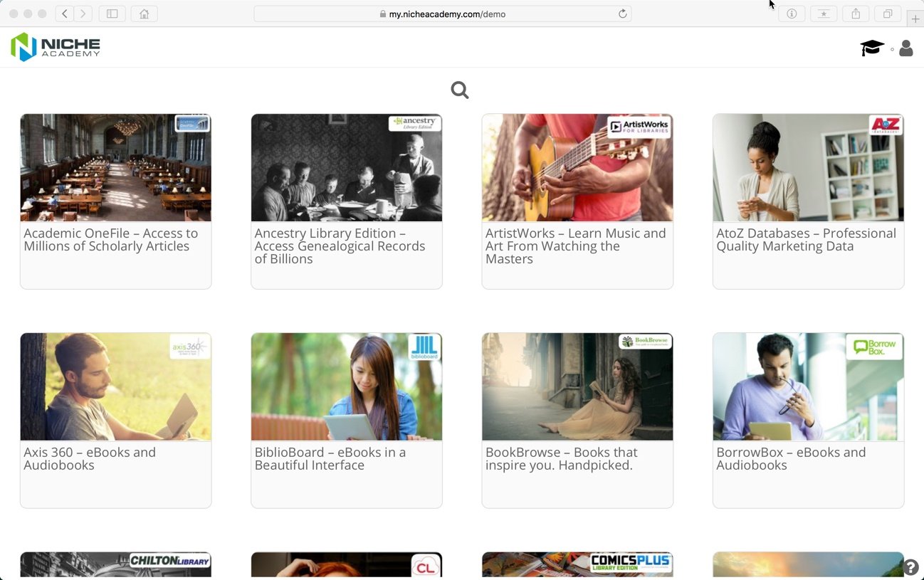Click the red CL logo badge
Viewport: 924px width, 580px height.
coord(426,566)
